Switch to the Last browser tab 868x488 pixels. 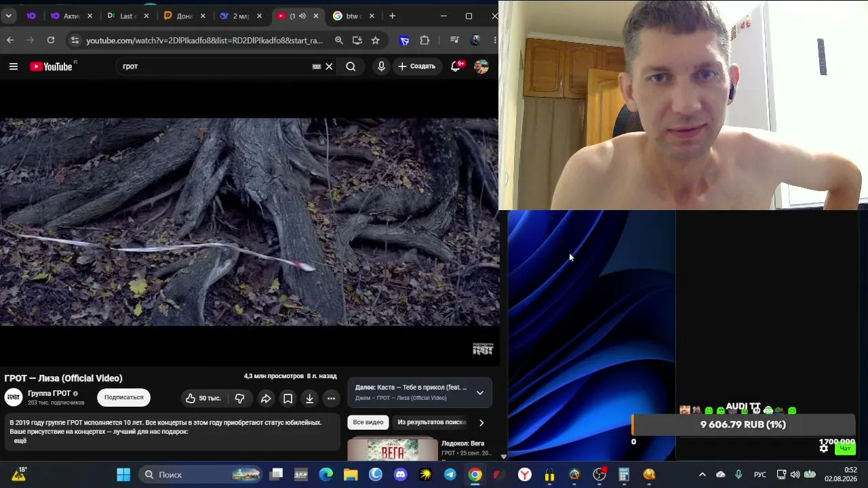[x=127, y=16]
